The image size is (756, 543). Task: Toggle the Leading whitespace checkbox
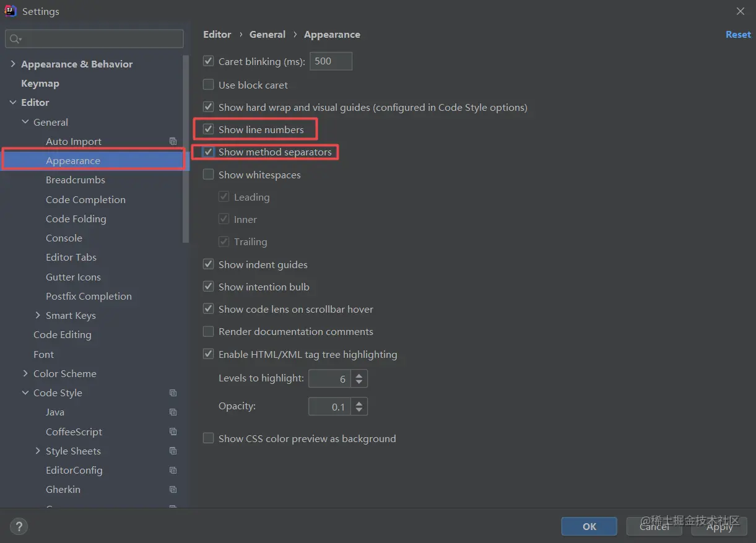(224, 197)
